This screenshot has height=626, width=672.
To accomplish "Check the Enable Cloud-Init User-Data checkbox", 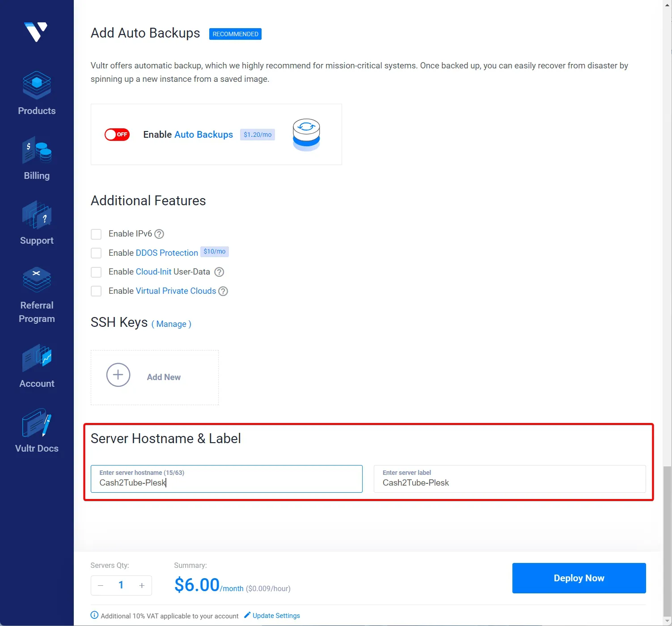I will 96,272.
